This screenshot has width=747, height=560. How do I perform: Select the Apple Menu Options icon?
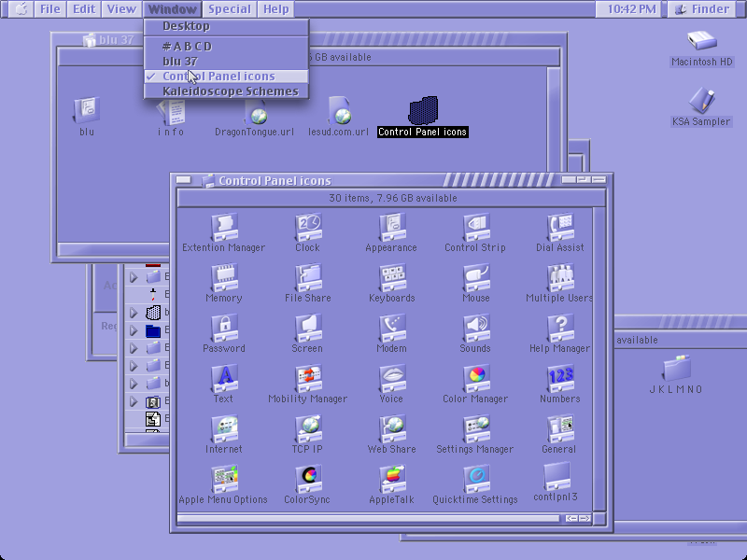click(224, 480)
